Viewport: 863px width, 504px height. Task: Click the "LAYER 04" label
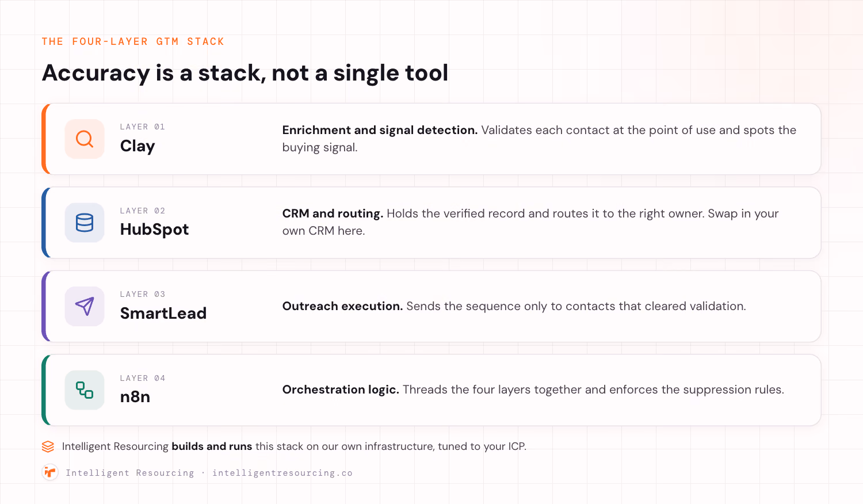point(143,378)
